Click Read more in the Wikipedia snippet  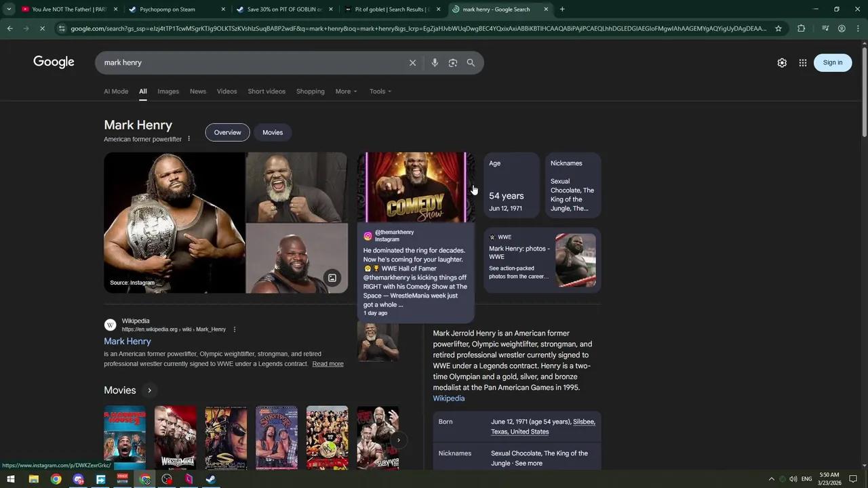click(328, 364)
